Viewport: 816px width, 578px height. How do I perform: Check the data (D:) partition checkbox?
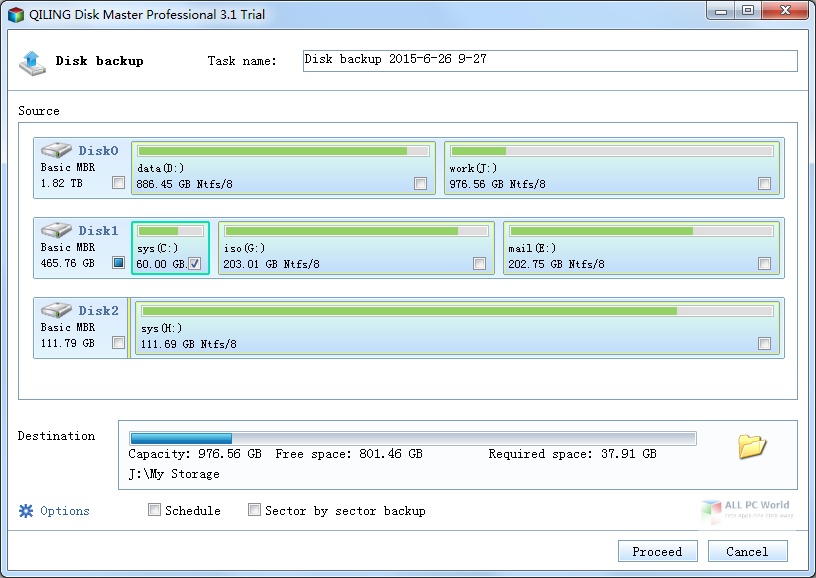pos(420,184)
